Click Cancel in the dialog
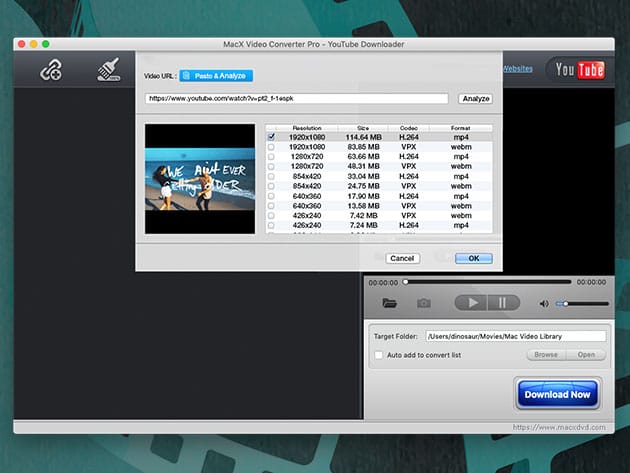This screenshot has width=630, height=473. coord(402,258)
